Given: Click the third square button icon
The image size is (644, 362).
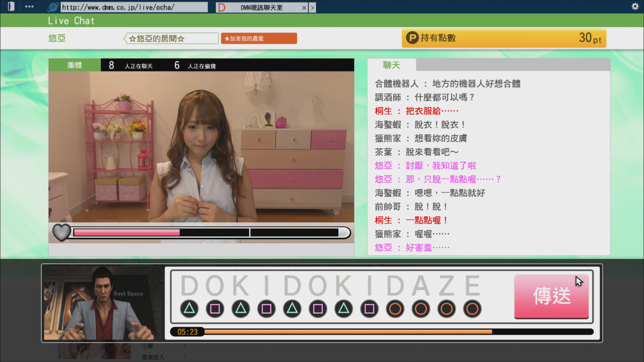Looking at the screenshot, I should 318,309.
